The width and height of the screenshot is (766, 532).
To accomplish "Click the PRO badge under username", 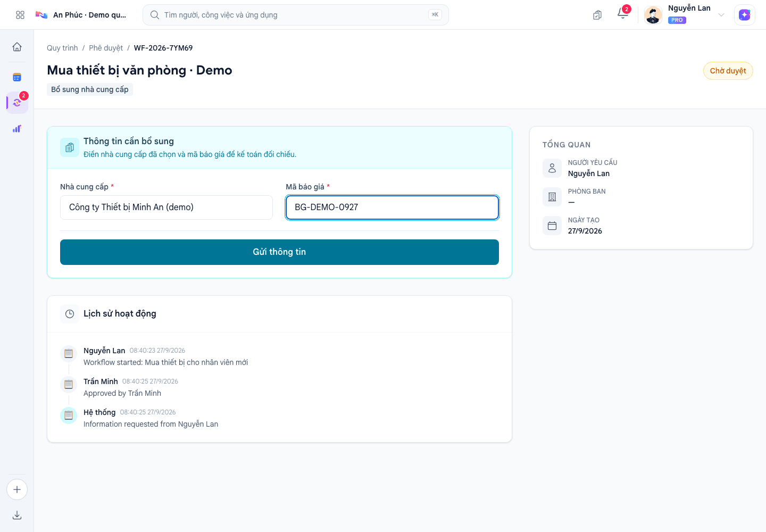I will [677, 20].
